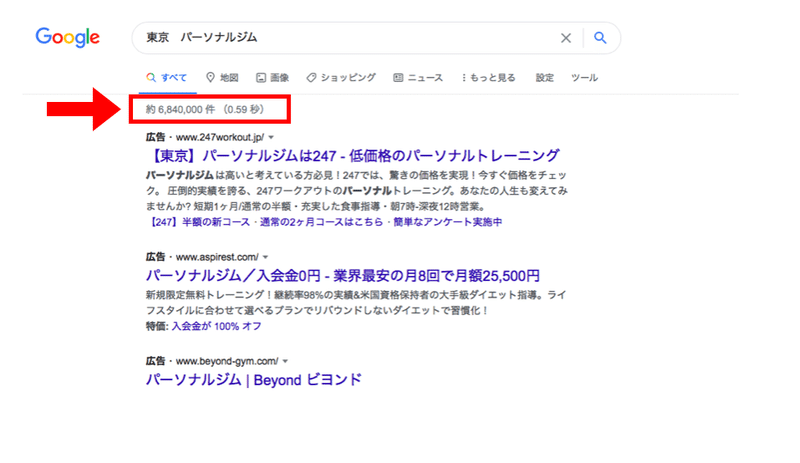Click the search icon beside すべて
The image size is (800, 463).
coord(151,78)
